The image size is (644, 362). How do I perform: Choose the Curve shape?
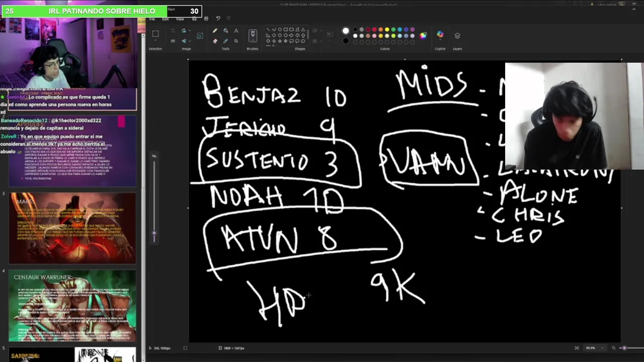pos(274,29)
